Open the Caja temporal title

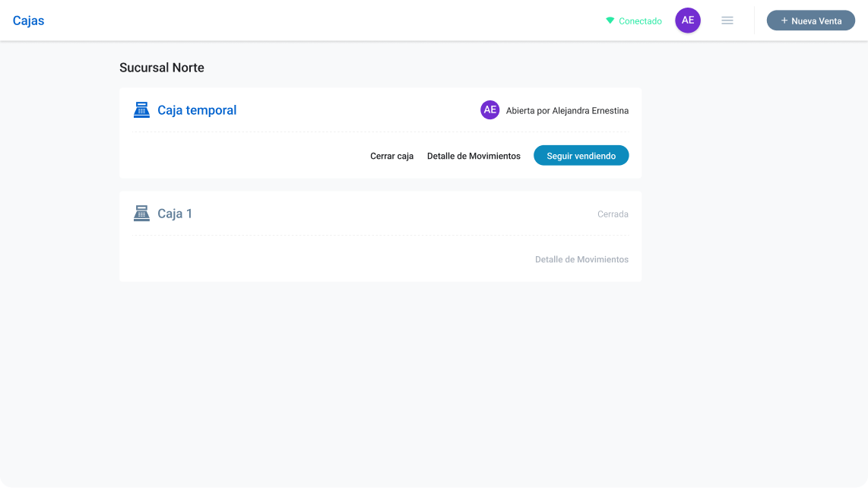(197, 110)
